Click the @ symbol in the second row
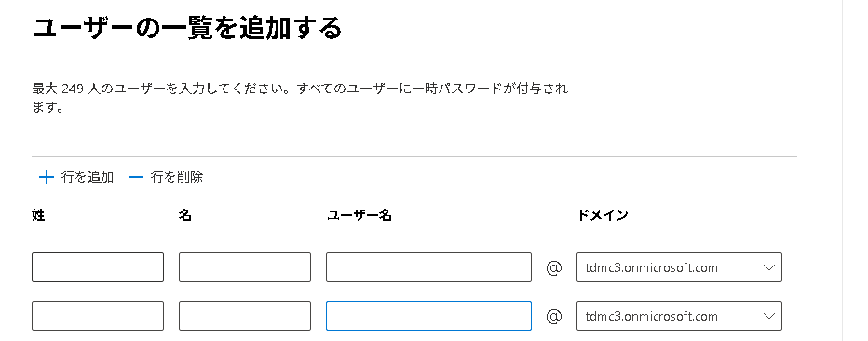Image resolution: width=868 pixels, height=341 pixels. [554, 316]
